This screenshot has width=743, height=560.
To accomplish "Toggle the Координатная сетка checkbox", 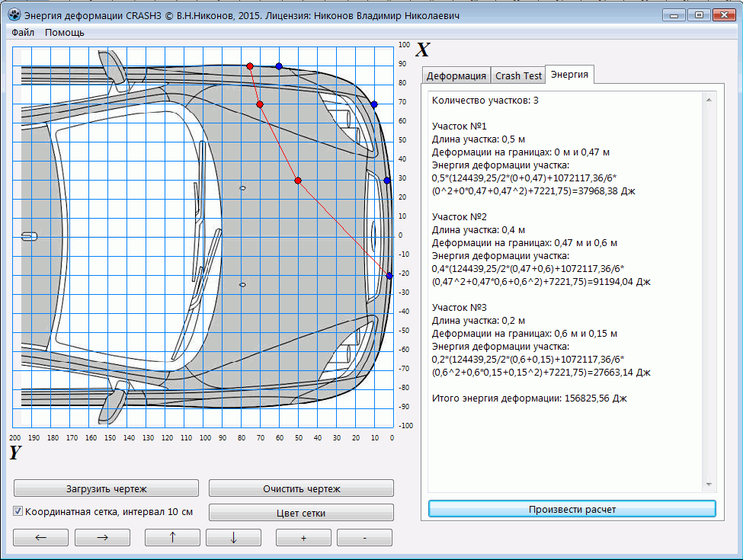I will (x=19, y=511).
